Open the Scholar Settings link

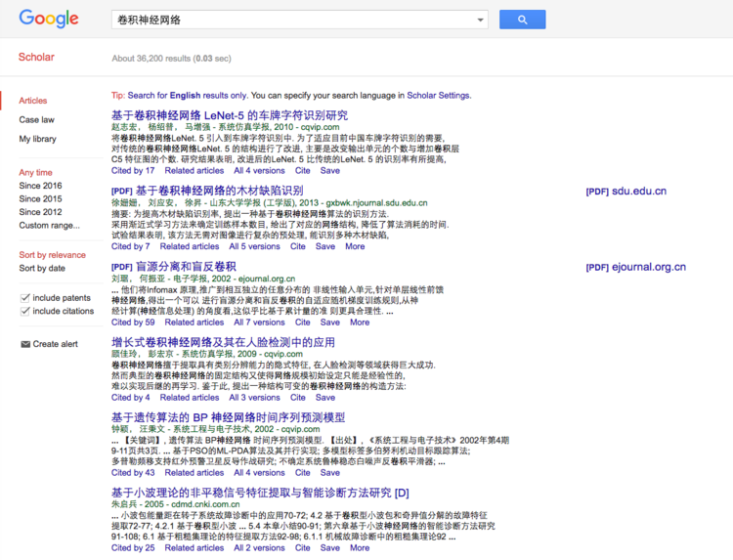pos(438,96)
